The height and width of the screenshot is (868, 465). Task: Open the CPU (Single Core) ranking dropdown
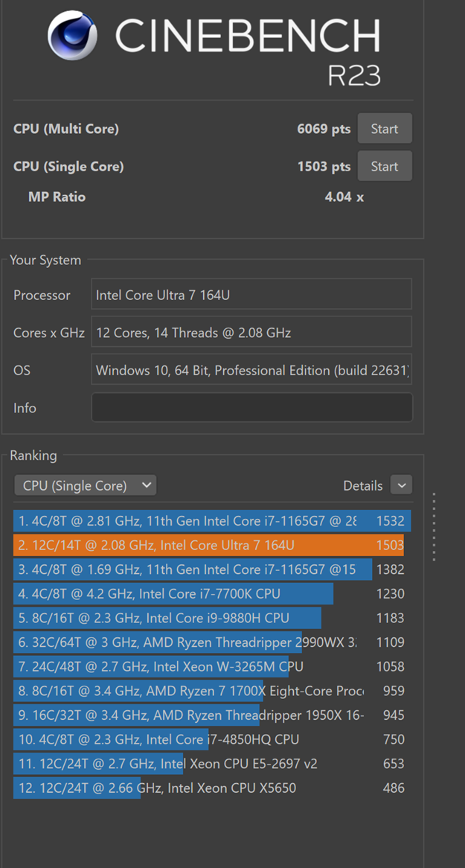pos(86,485)
